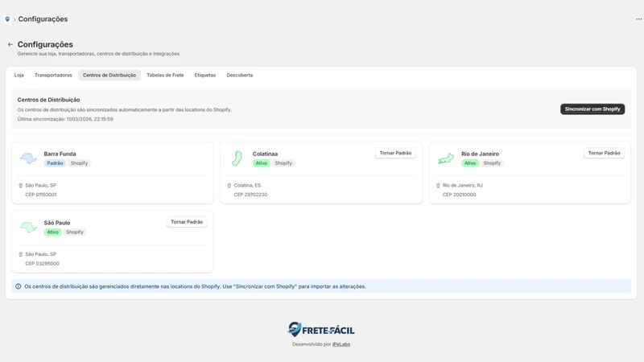Click the Colatinaa state map icon

tap(237, 158)
